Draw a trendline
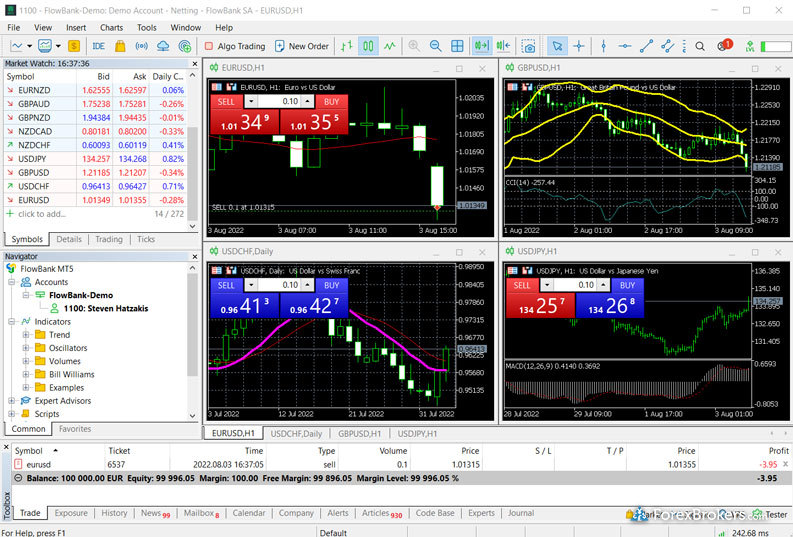The width and height of the screenshot is (793, 537). pos(646,46)
